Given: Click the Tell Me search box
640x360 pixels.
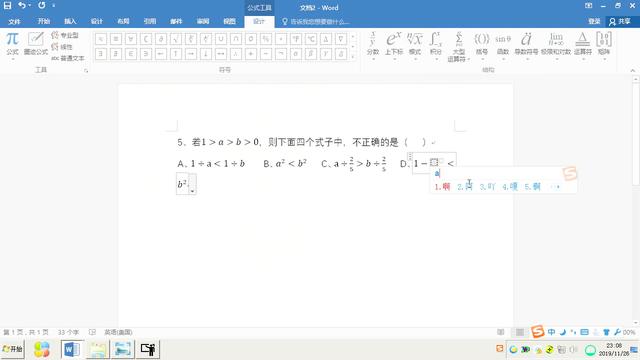Looking at the screenshot, I should 316,22.
